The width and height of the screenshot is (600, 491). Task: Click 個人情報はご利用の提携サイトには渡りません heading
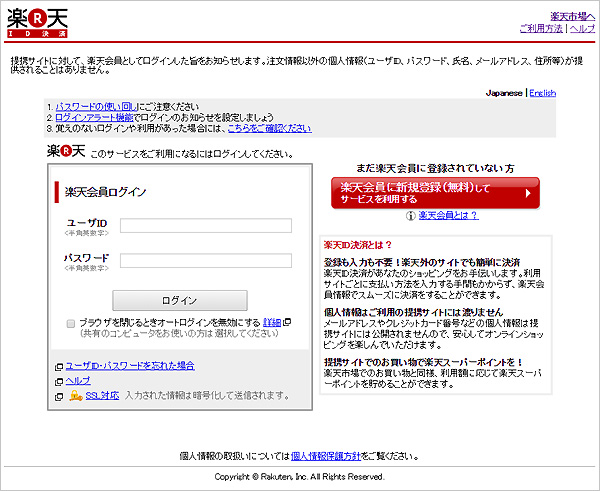pyautogui.click(x=413, y=312)
